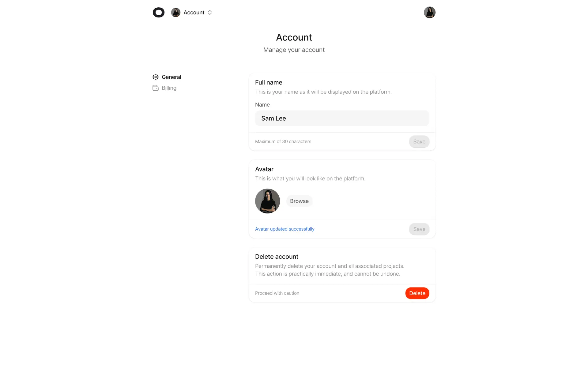This screenshot has width=588, height=369.
Task: Open the user profile avatar menu at top right
Action: [430, 13]
